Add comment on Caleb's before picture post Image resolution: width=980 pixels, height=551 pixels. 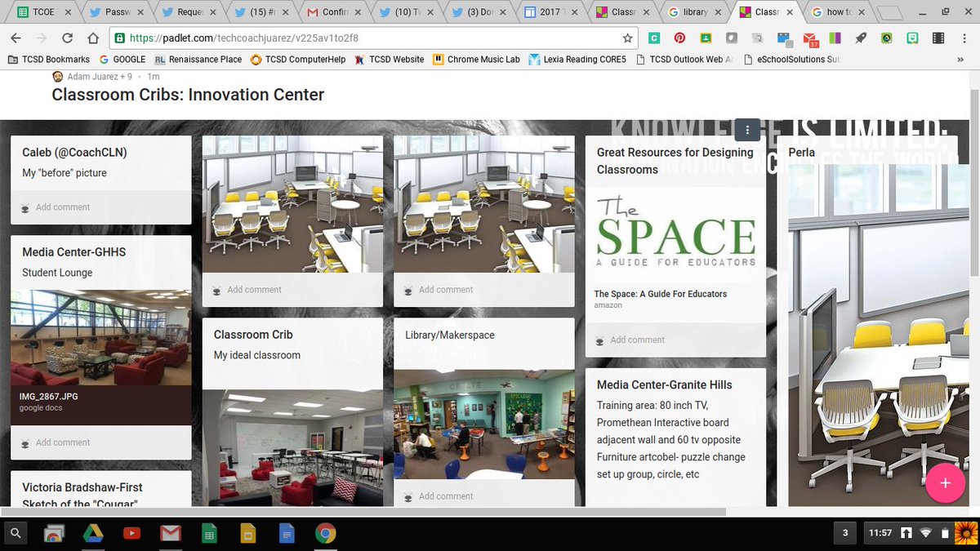[63, 207]
